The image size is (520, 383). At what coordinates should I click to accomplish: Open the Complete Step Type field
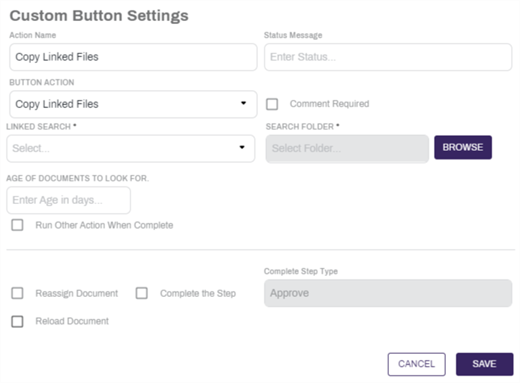(388, 293)
